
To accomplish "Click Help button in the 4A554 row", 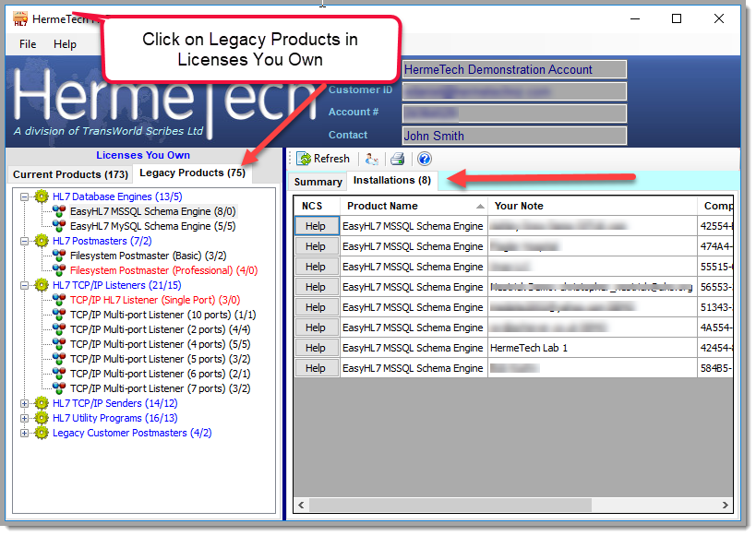I will [x=317, y=328].
